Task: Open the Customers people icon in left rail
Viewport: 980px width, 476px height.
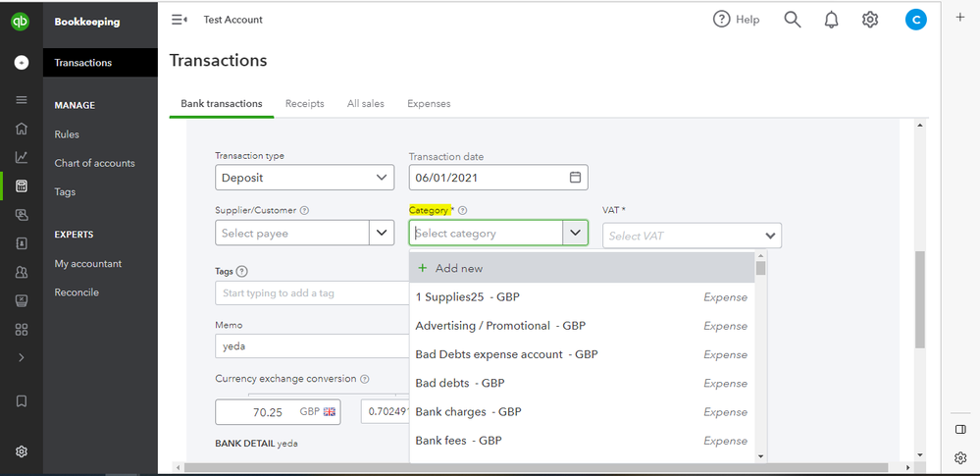Action: point(22,272)
